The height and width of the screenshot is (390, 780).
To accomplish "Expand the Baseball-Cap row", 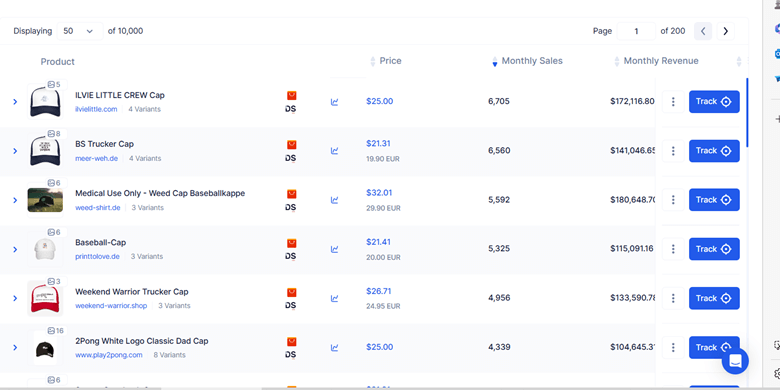I will tap(15, 249).
